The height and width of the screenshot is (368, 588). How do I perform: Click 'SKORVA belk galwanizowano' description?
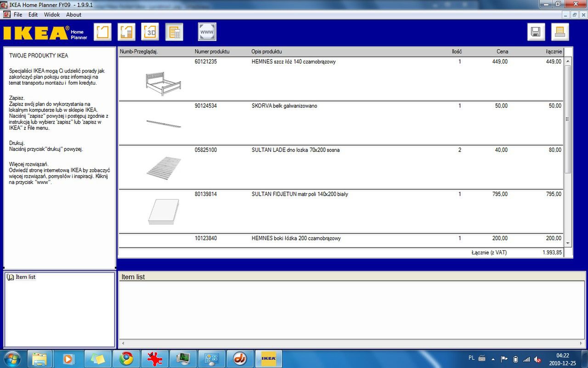click(284, 106)
